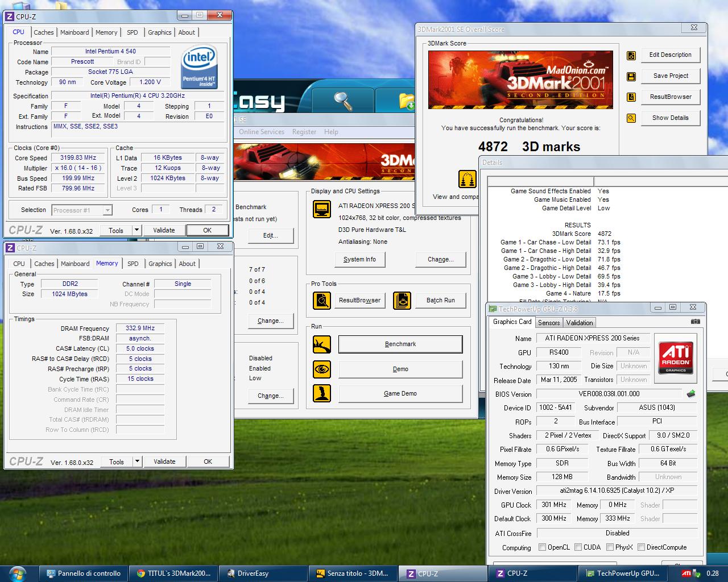Click the ResultBrowser icon under Pro Tools
This screenshot has height=582, width=728.
click(x=322, y=300)
